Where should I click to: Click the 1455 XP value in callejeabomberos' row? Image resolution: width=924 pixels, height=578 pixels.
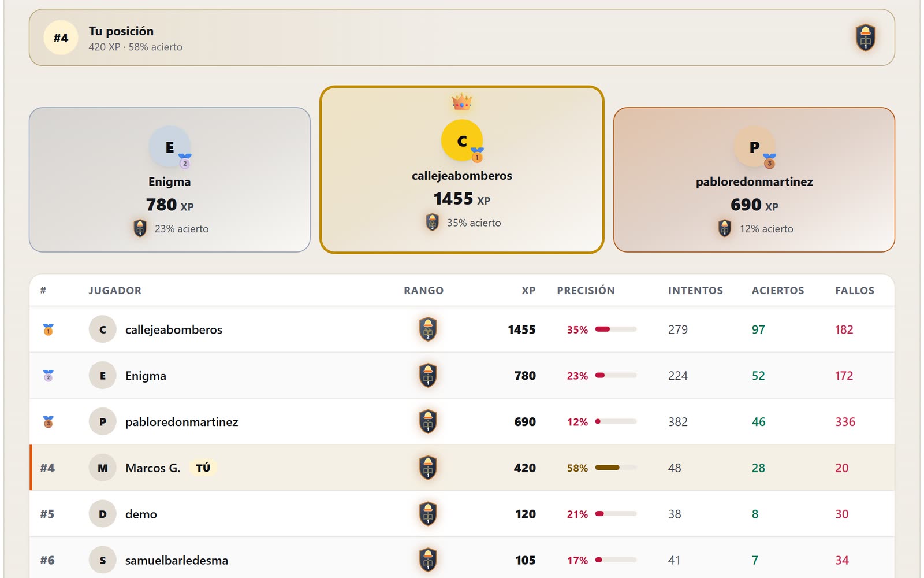tap(521, 329)
